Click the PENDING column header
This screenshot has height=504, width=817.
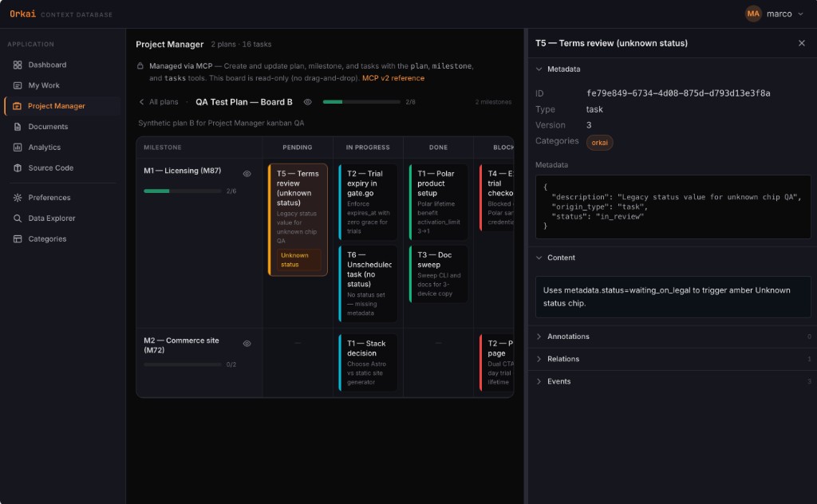coord(298,148)
